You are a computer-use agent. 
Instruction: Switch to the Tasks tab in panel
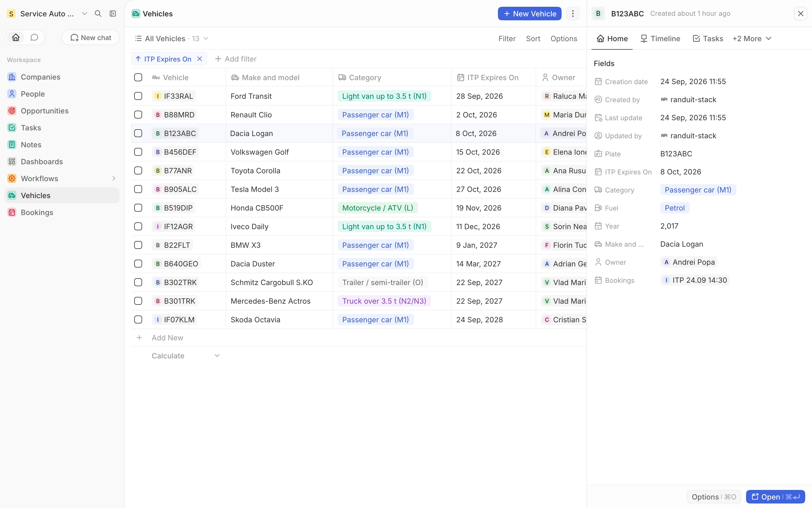pos(708,39)
